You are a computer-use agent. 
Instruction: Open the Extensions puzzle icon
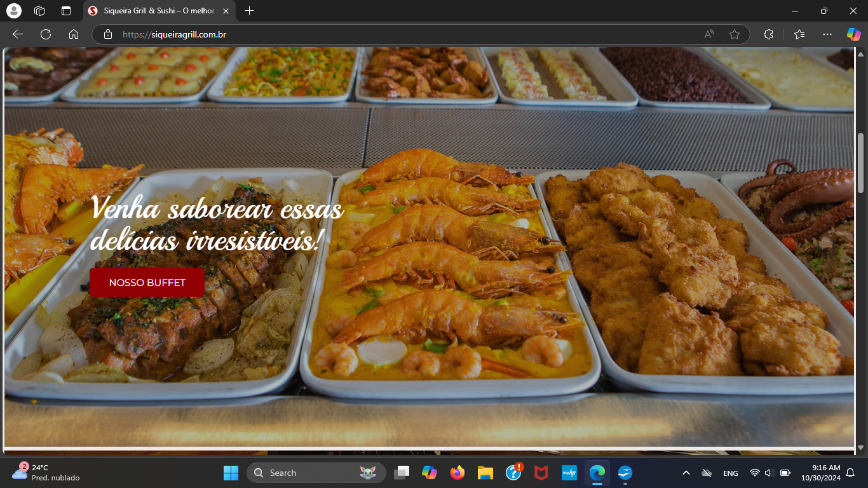click(768, 34)
